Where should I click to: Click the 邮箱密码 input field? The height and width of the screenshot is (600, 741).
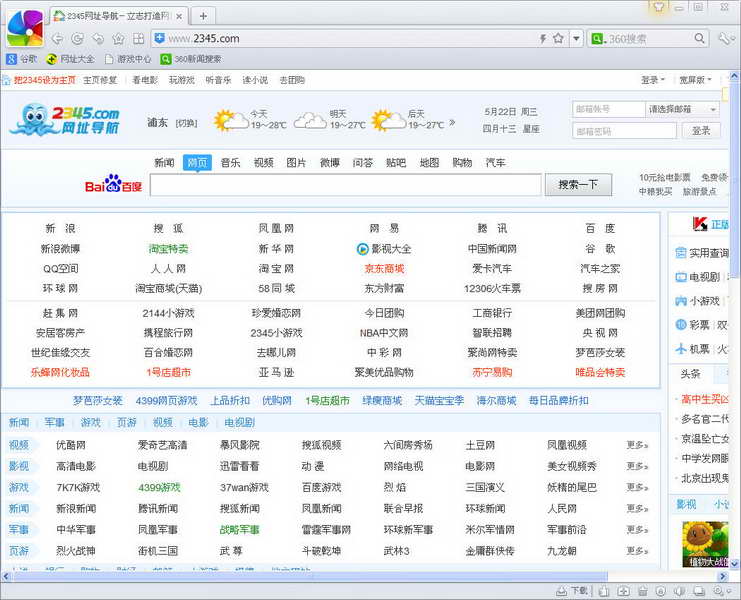[624, 131]
